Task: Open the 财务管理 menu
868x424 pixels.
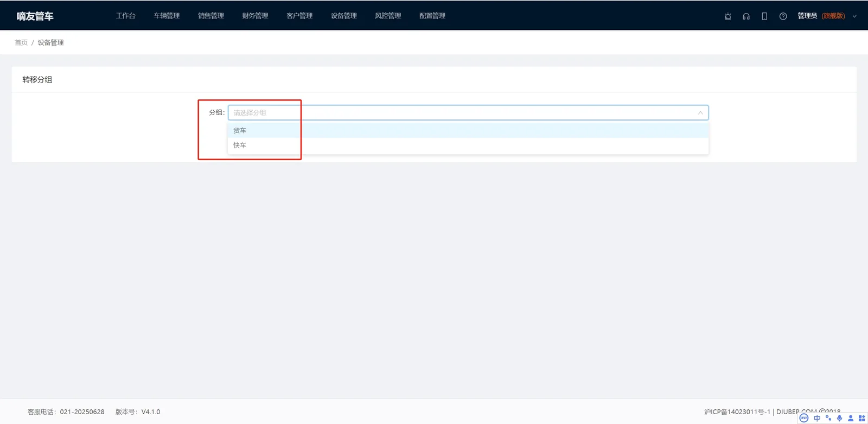Action: [255, 16]
